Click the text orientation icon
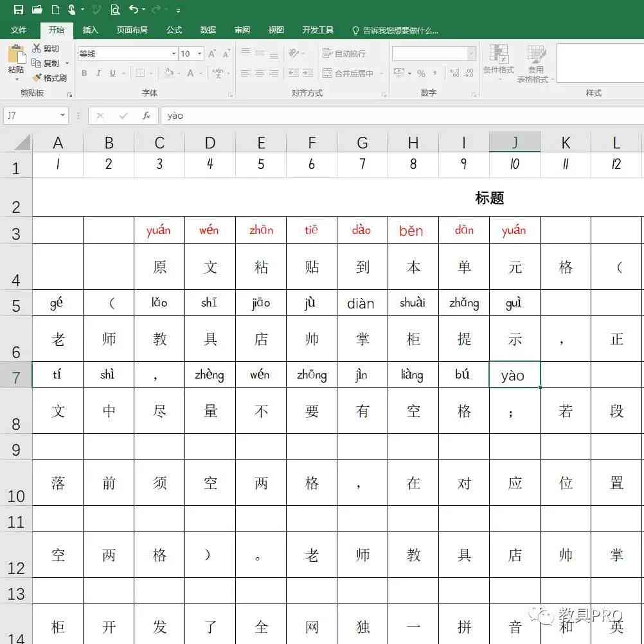 click(294, 53)
